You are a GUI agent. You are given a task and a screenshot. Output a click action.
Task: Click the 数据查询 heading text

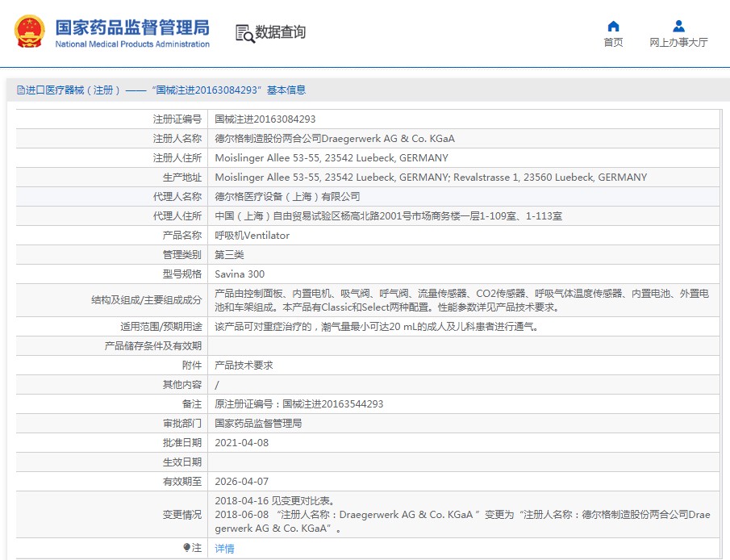(x=280, y=32)
